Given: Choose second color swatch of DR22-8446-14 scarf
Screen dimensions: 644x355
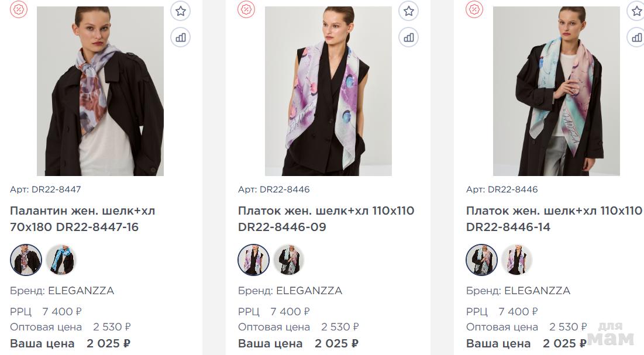Looking at the screenshot, I should pos(518,260).
